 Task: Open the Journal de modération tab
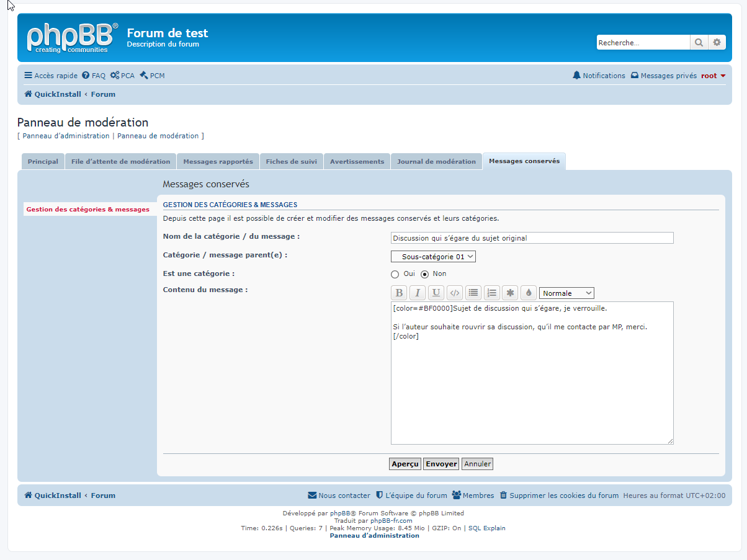436,161
